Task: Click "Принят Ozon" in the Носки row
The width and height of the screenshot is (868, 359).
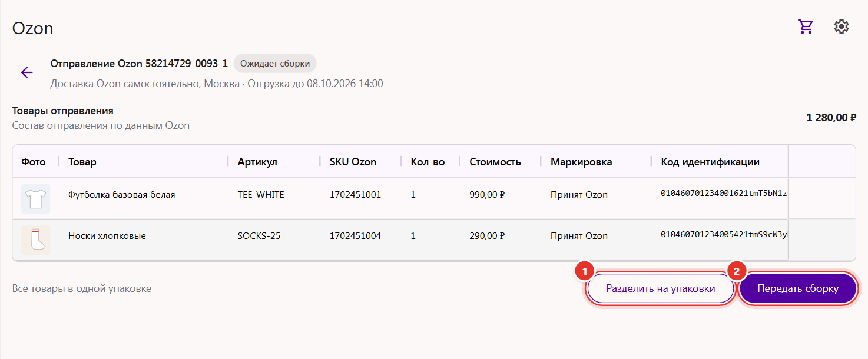Action: (x=579, y=236)
